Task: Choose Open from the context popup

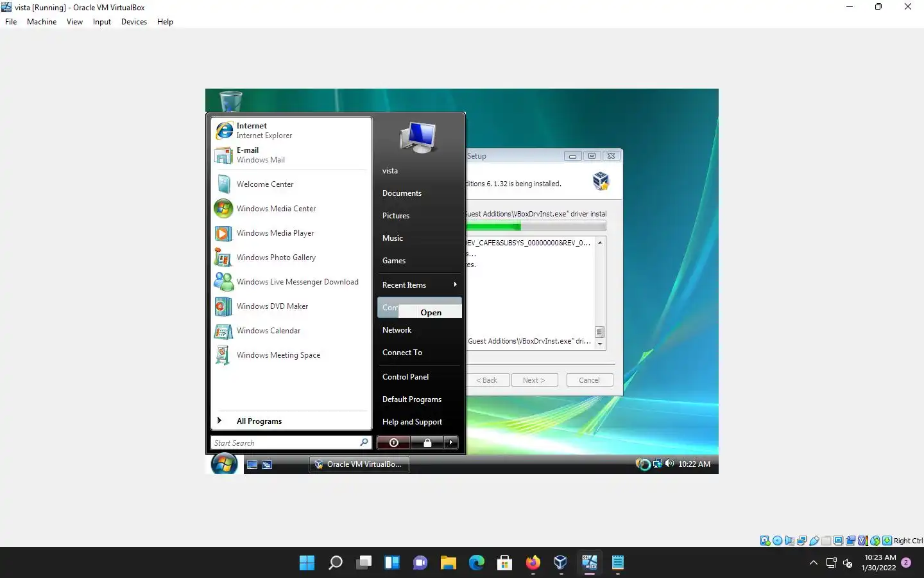Action: pos(430,312)
